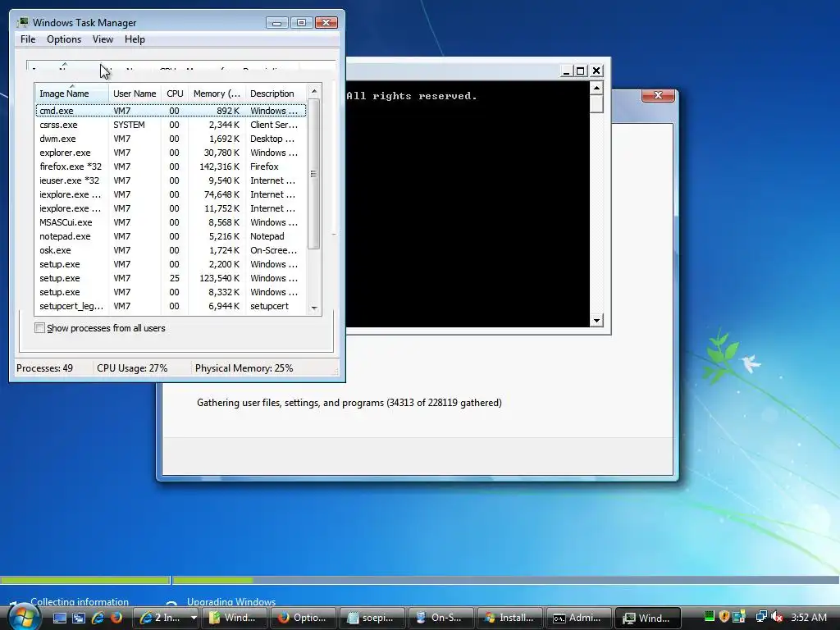This screenshot has width=840, height=630.
Task: Switch to the On-S... keyboard taskbar button
Action: [441, 618]
